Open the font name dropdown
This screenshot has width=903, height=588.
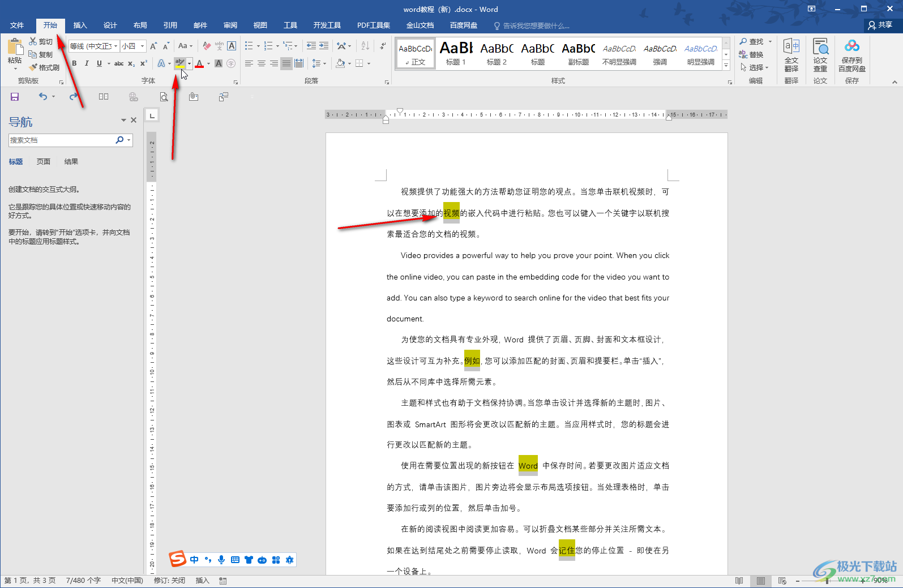pyautogui.click(x=116, y=46)
